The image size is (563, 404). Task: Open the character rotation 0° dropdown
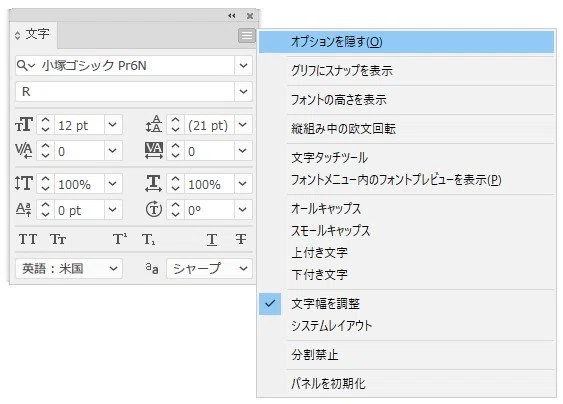(243, 209)
